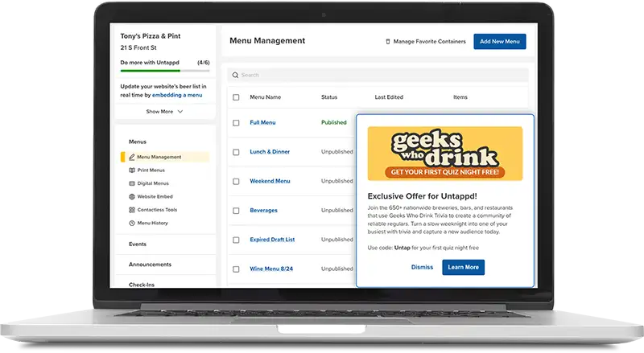
Task: Click the Published status of Full Menu
Action: pos(334,123)
